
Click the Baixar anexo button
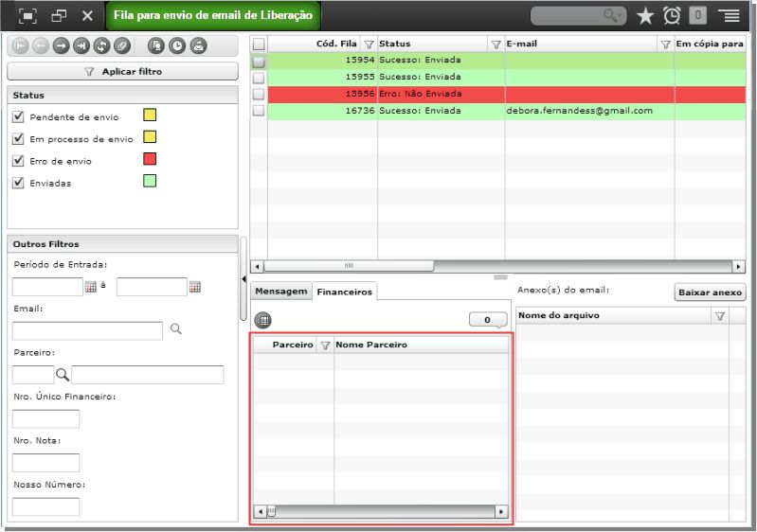pos(710,293)
